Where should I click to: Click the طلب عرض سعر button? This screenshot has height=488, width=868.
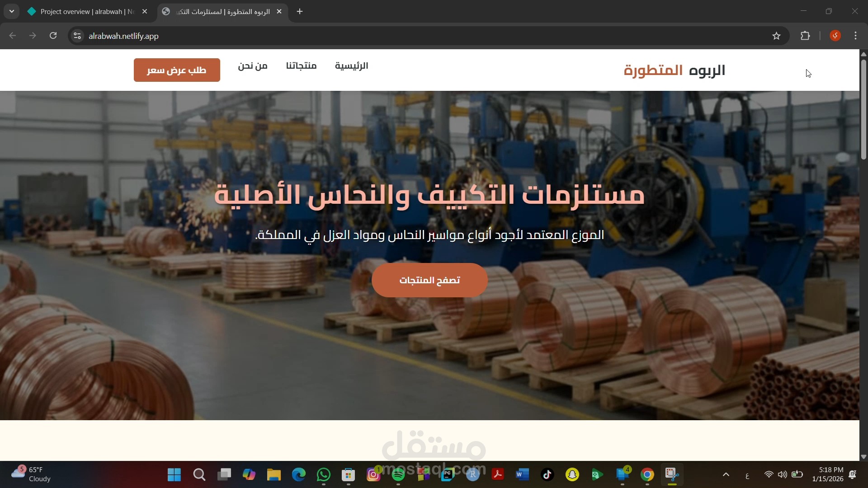[177, 70]
